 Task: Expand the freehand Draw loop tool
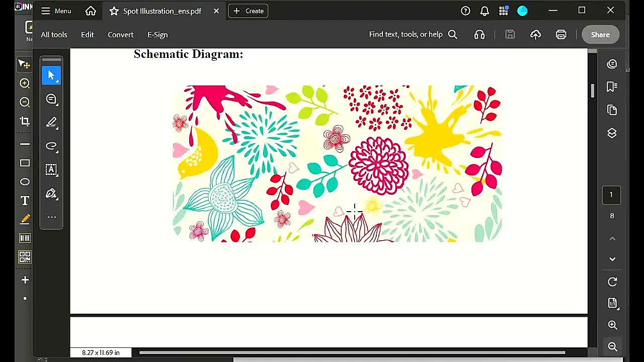pyautogui.click(x=51, y=146)
